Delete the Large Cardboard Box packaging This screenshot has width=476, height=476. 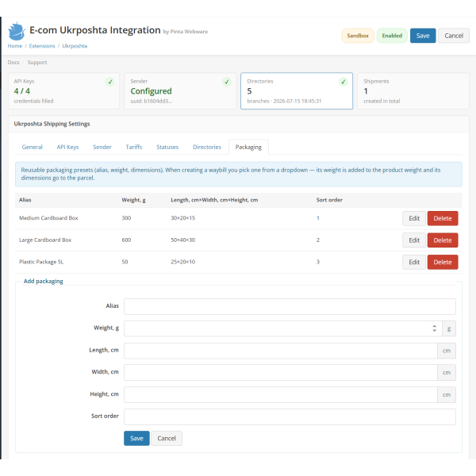443,240
